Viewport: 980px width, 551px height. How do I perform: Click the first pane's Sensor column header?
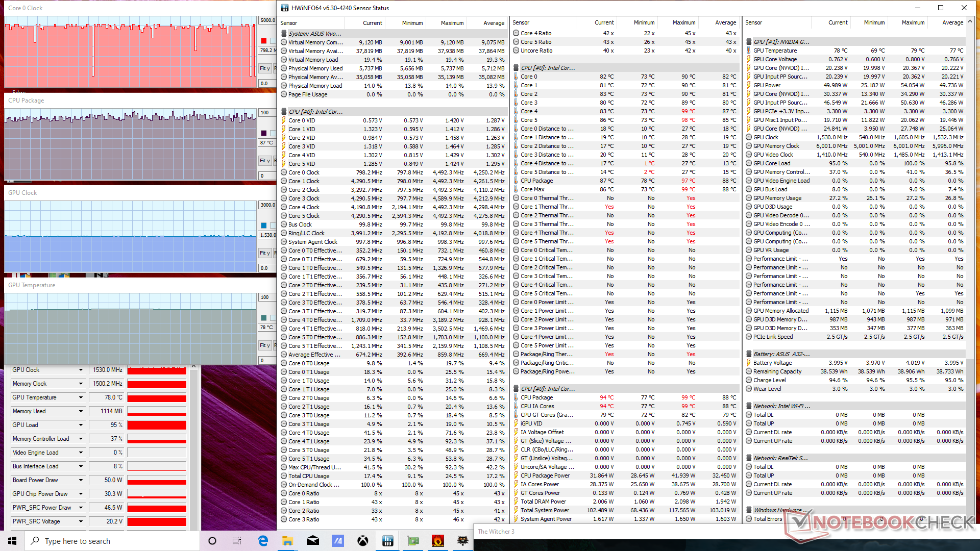pyautogui.click(x=311, y=23)
